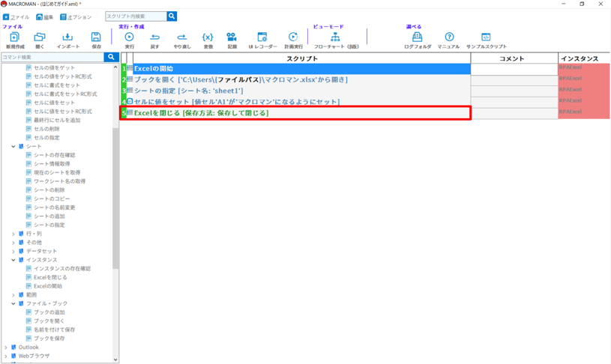Open the マニュアル help icon
The width and height of the screenshot is (611, 364).
(x=448, y=38)
